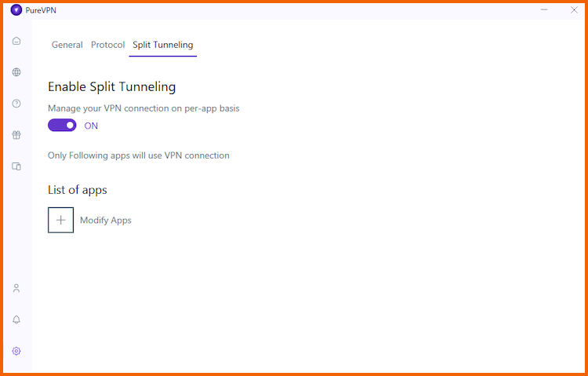
Task: Switch to the Protocol tab
Action: click(x=107, y=45)
